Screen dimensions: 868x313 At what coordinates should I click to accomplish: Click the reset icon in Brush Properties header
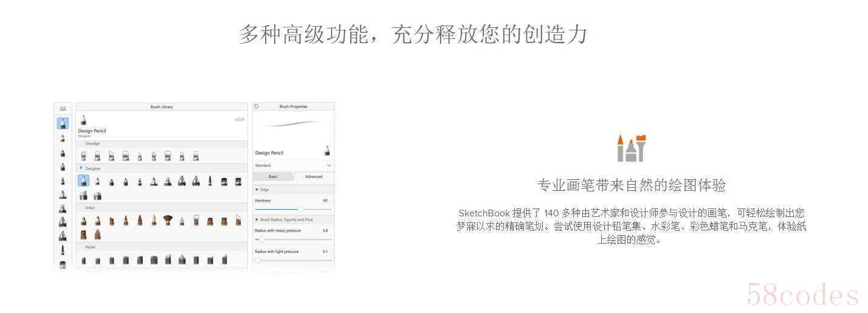(257, 106)
